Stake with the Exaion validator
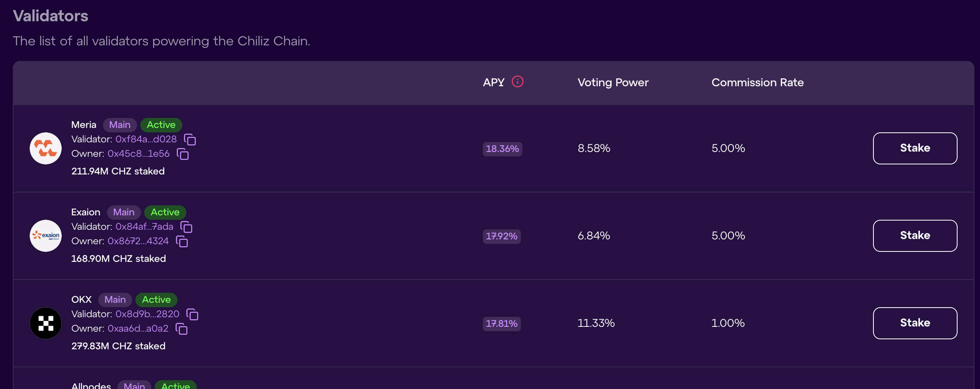Viewport: 980px width, 389px height. click(915, 236)
